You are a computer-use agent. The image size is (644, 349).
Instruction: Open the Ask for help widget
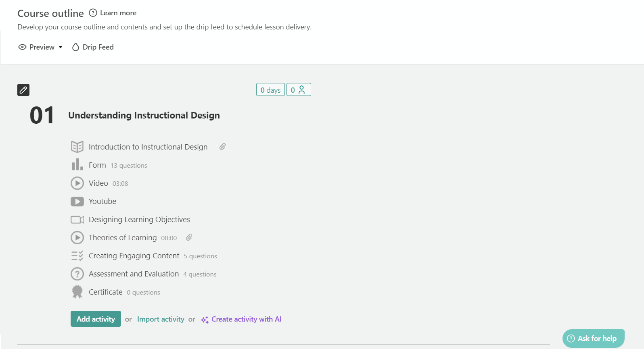click(593, 339)
